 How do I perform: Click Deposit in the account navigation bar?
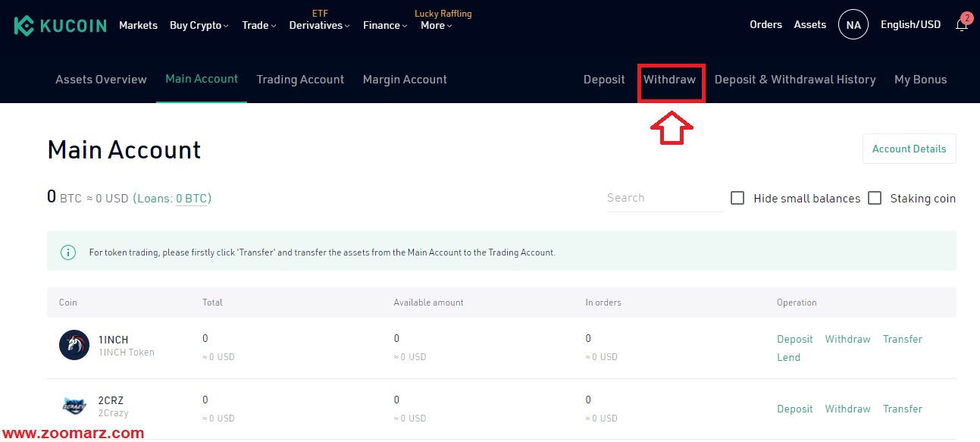coord(604,80)
